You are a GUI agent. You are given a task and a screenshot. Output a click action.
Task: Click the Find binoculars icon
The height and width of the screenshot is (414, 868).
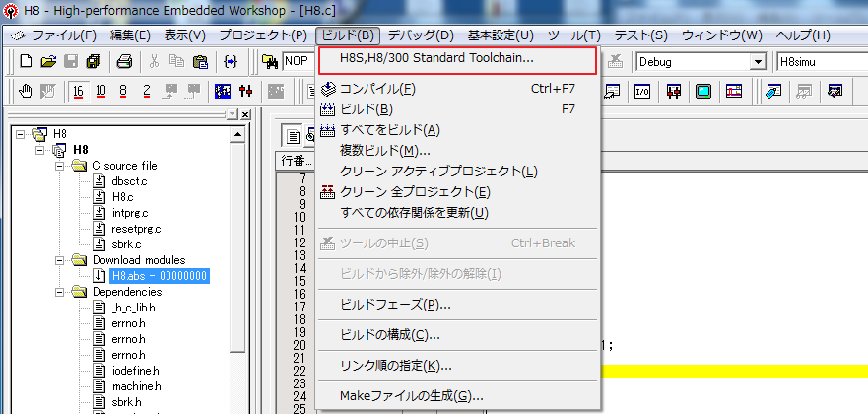(268, 61)
